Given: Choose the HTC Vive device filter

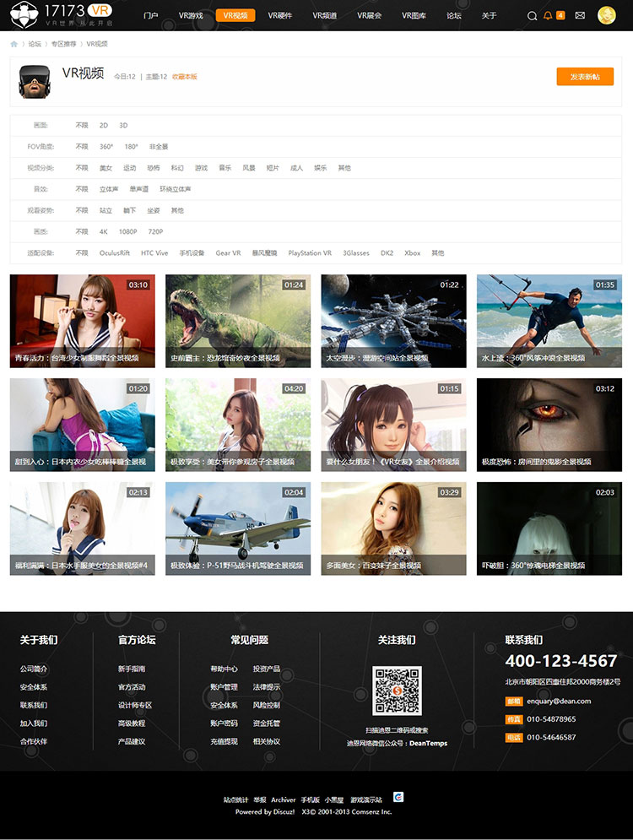Looking at the screenshot, I should [x=154, y=252].
